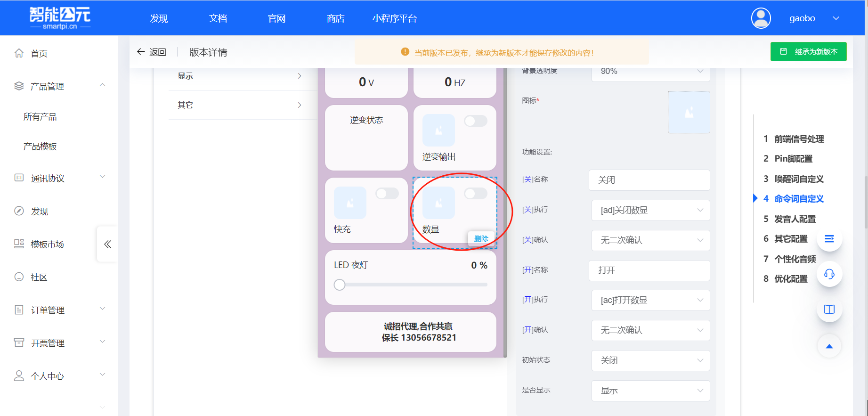The height and width of the screenshot is (416, 868).
Task: Open the documentation book icon
Action: [829, 310]
